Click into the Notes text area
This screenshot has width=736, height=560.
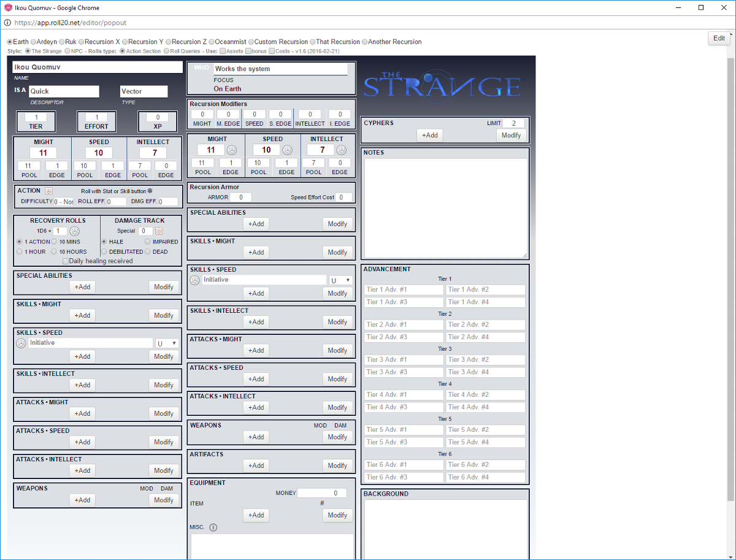tap(446, 208)
